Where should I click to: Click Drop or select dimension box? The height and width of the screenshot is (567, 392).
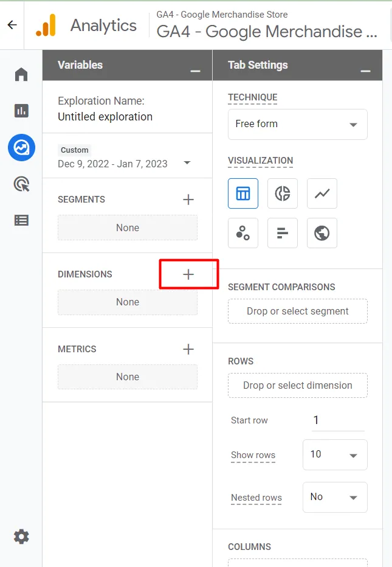tap(298, 386)
